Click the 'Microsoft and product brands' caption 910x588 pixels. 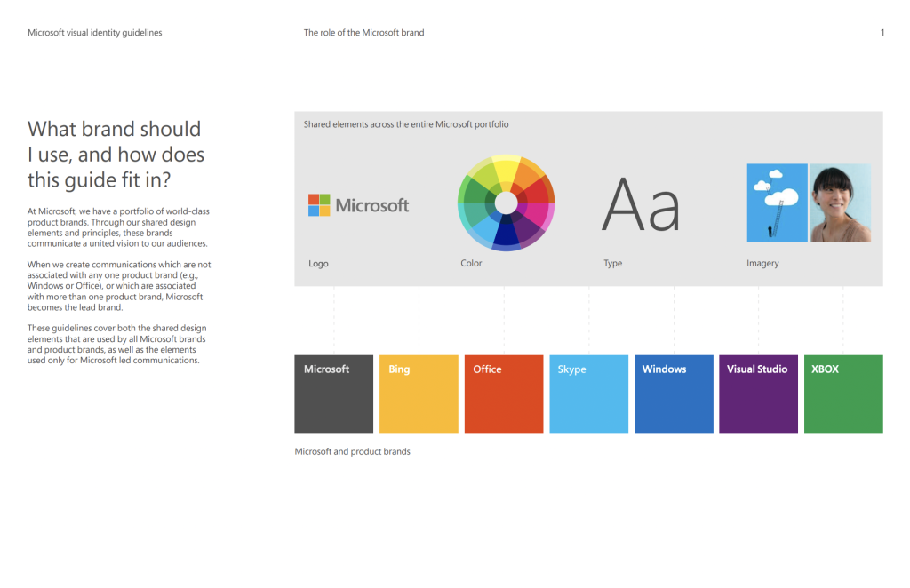coord(352,451)
